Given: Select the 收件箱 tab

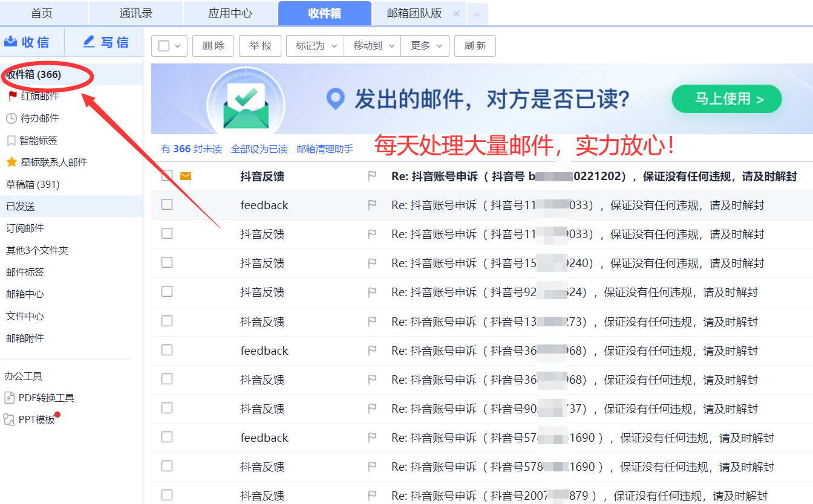Looking at the screenshot, I should (325, 13).
